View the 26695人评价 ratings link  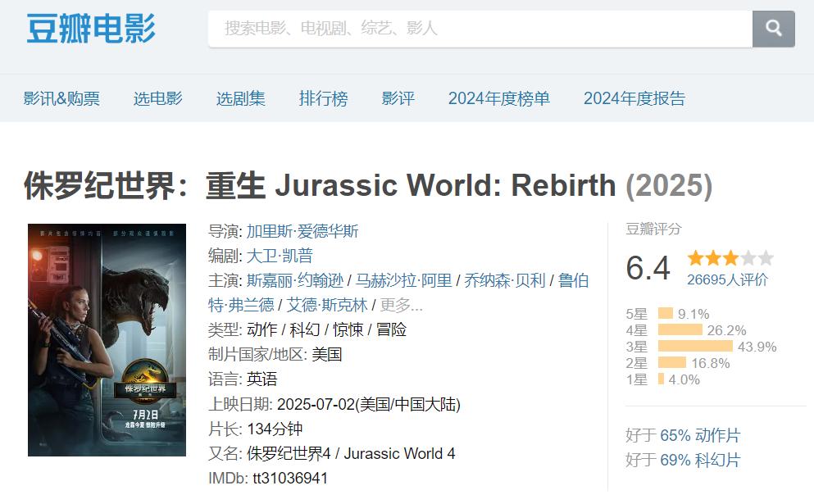point(727,279)
